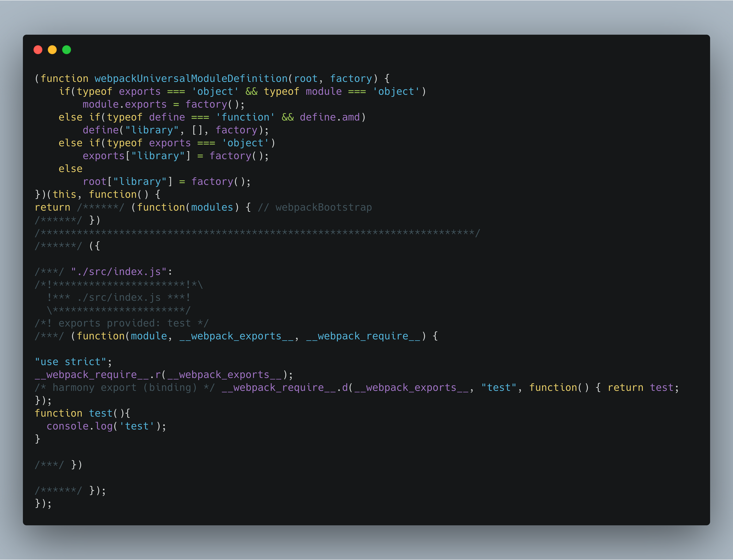Click 'exports["library"]' in the code
This screenshot has height=560, width=733.
click(x=137, y=156)
